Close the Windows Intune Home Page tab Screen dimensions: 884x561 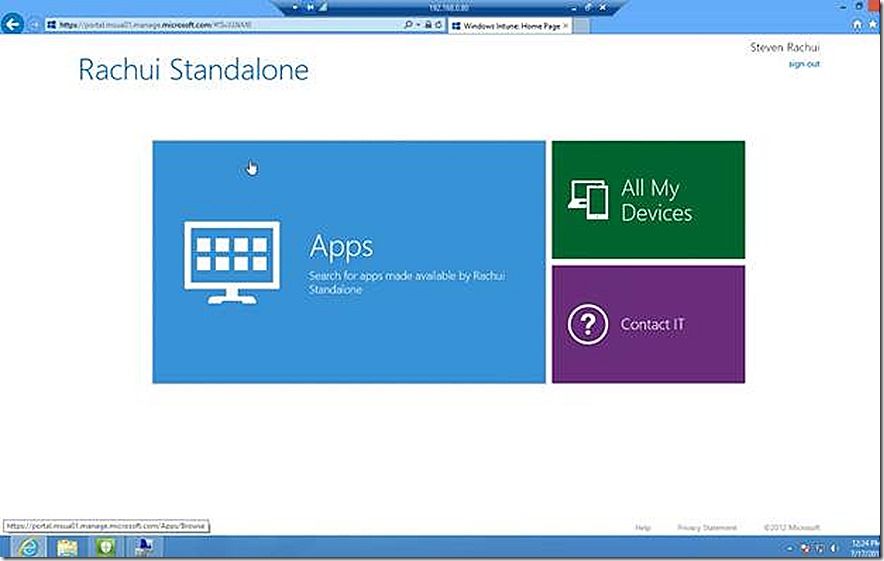click(565, 25)
